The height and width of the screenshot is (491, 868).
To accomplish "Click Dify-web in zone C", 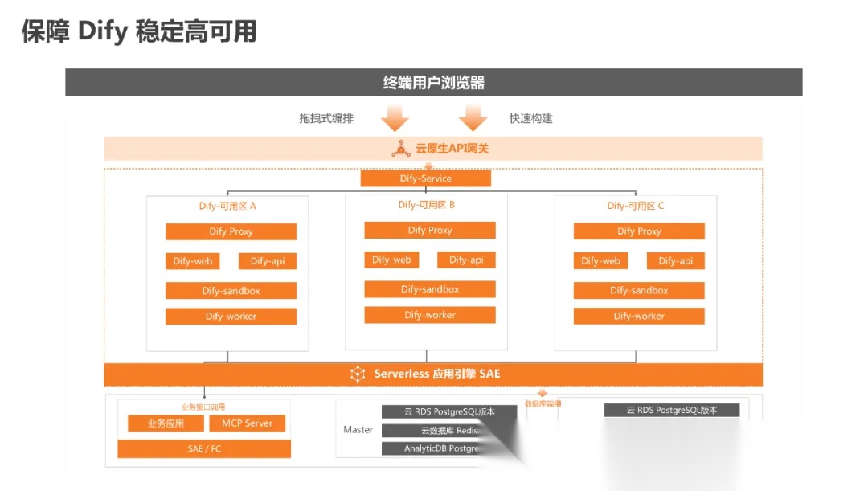I will point(600,261).
